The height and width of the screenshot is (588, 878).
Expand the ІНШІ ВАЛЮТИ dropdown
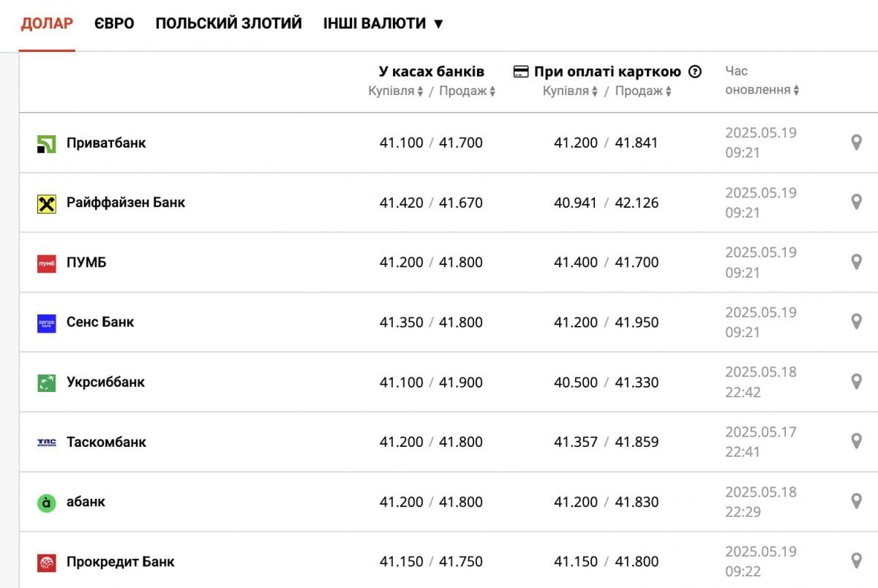coord(383,23)
